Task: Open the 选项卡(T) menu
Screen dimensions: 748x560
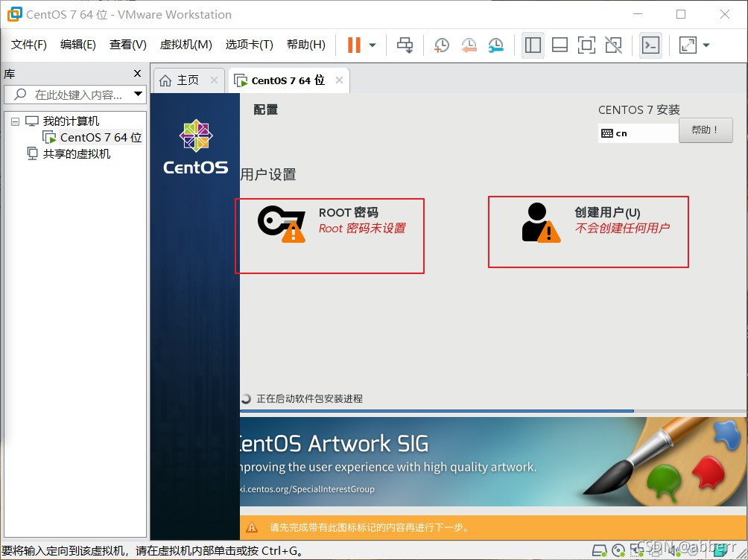Action: pyautogui.click(x=250, y=45)
